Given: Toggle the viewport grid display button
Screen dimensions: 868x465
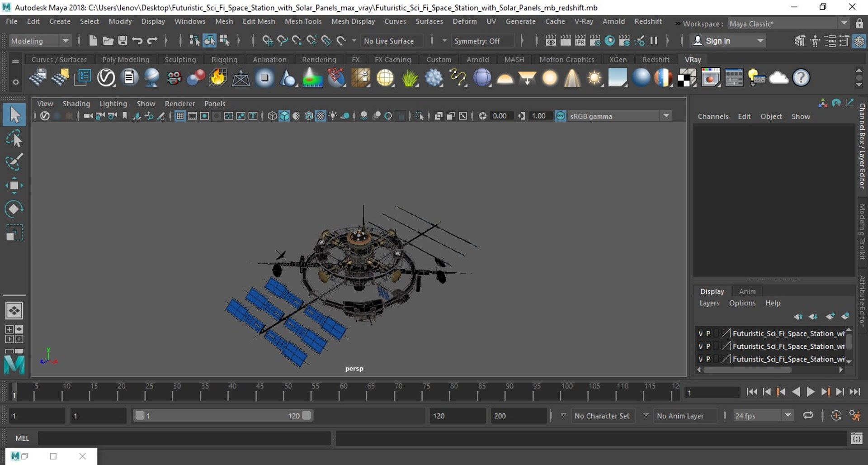Looking at the screenshot, I should [x=180, y=116].
